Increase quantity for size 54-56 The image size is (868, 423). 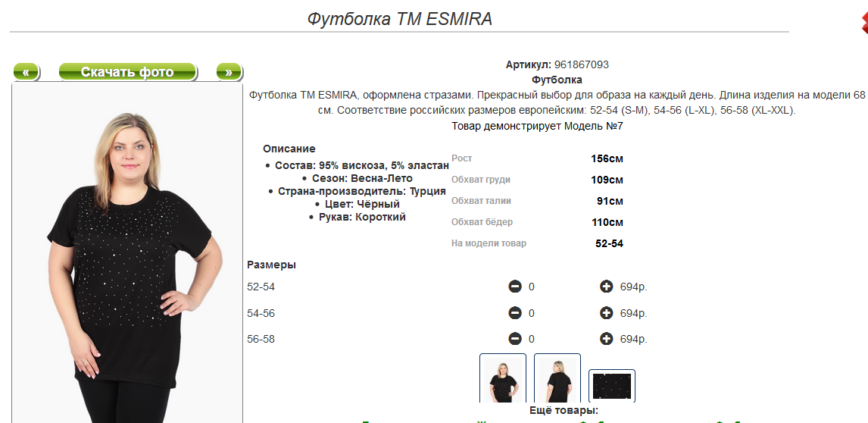click(607, 312)
